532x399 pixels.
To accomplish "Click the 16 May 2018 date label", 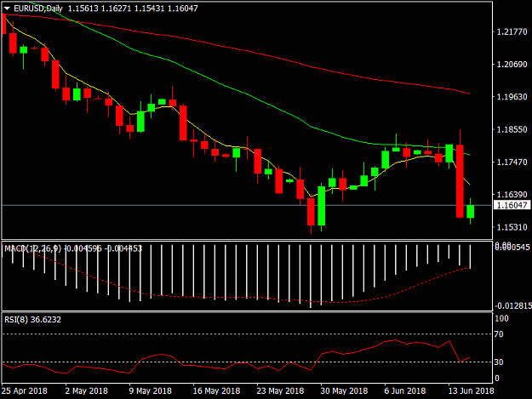I will 216,390.
